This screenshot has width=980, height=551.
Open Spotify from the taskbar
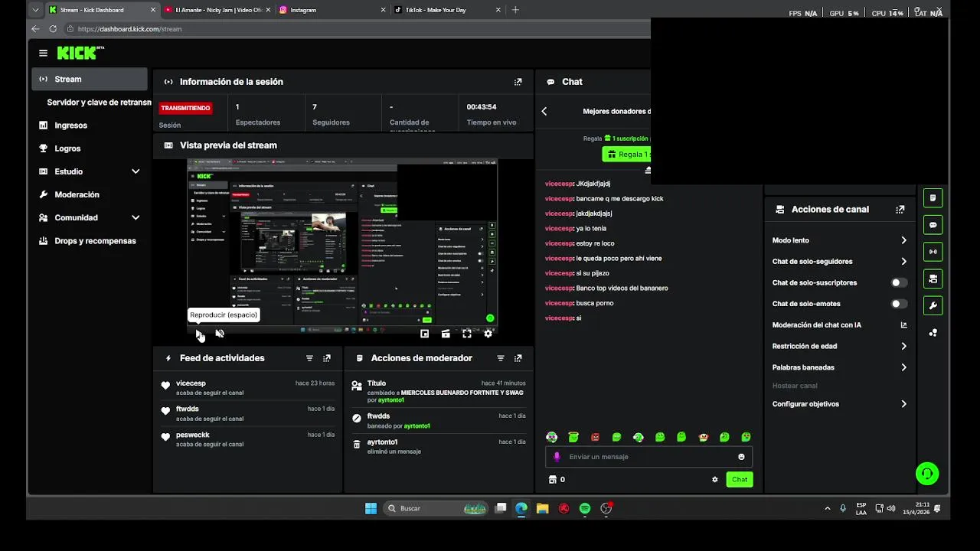[x=585, y=508]
